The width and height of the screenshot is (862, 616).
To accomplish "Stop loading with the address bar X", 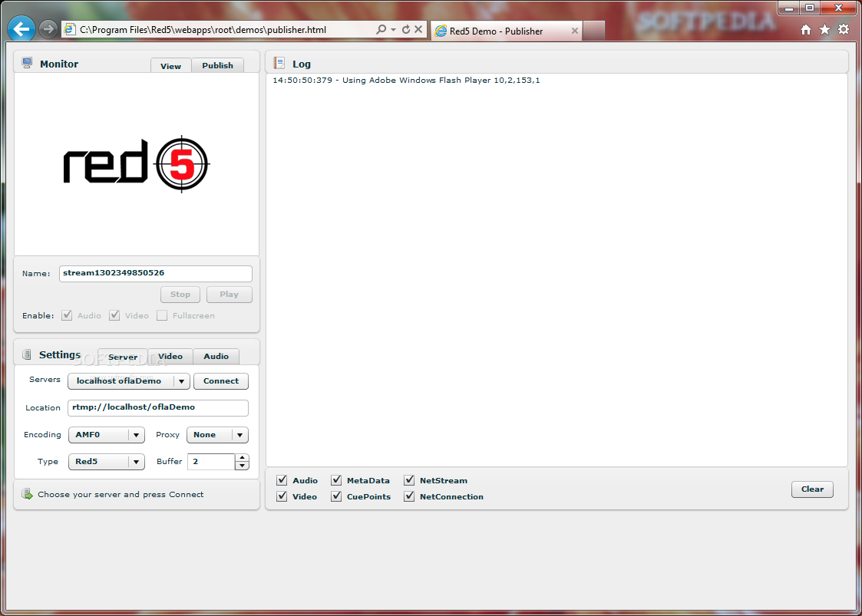I will (418, 30).
